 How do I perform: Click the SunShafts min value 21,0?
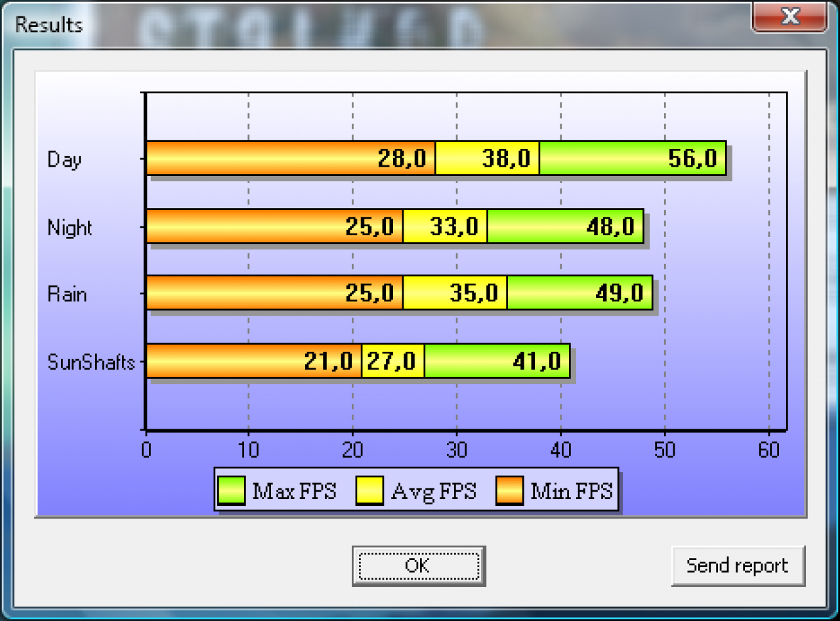328,361
